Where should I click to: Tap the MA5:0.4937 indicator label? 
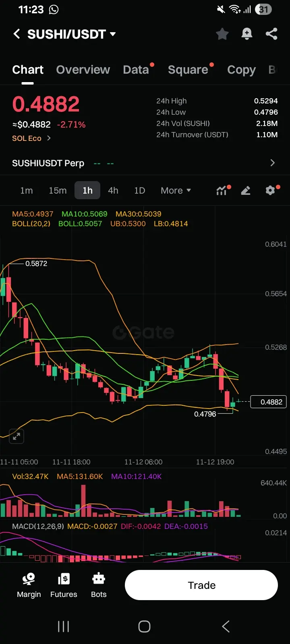[33, 214]
